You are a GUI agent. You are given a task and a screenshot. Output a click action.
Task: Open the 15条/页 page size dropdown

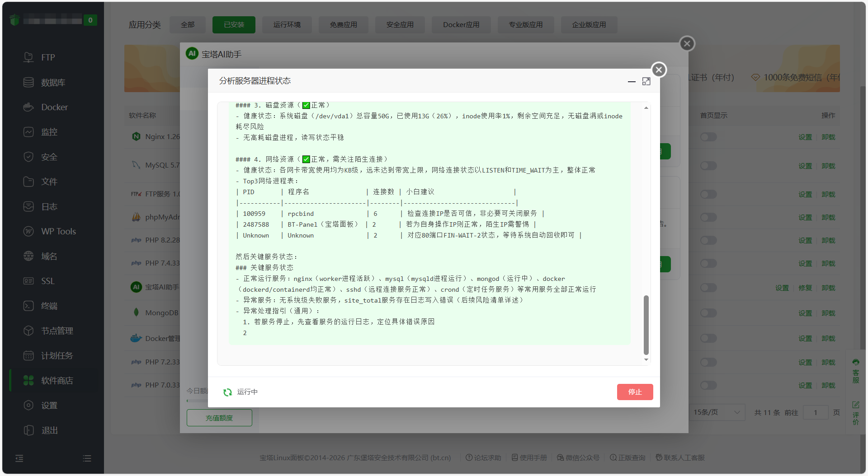click(717, 412)
